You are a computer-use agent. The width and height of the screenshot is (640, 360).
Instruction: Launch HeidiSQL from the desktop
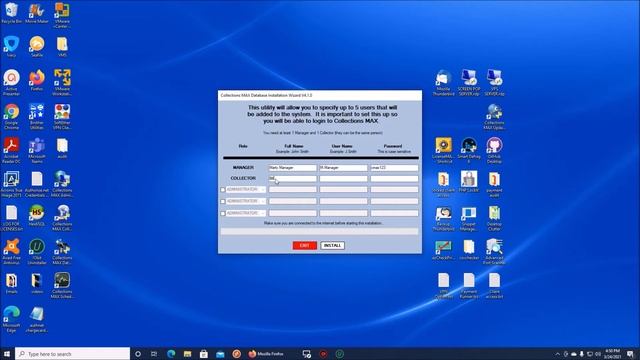coord(37,216)
